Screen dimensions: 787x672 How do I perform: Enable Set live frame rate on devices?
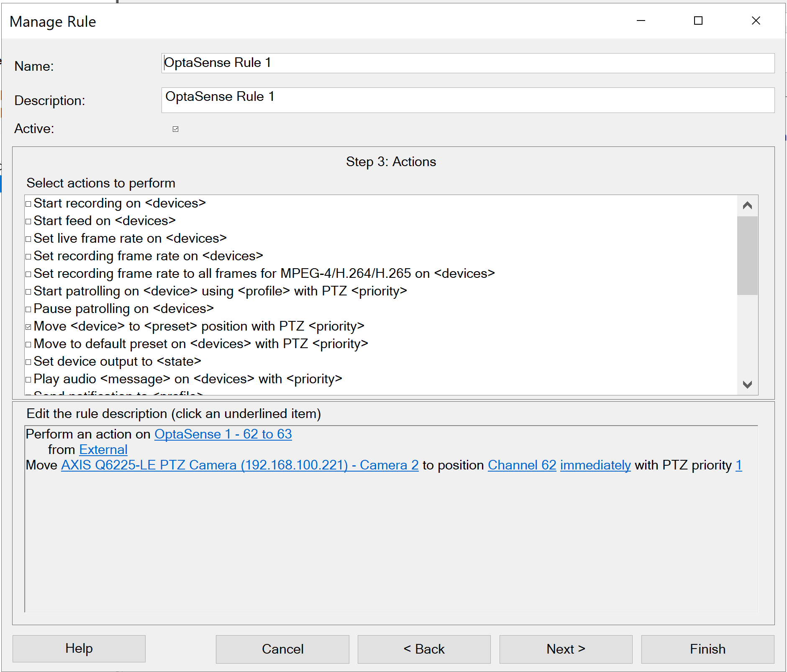28,239
